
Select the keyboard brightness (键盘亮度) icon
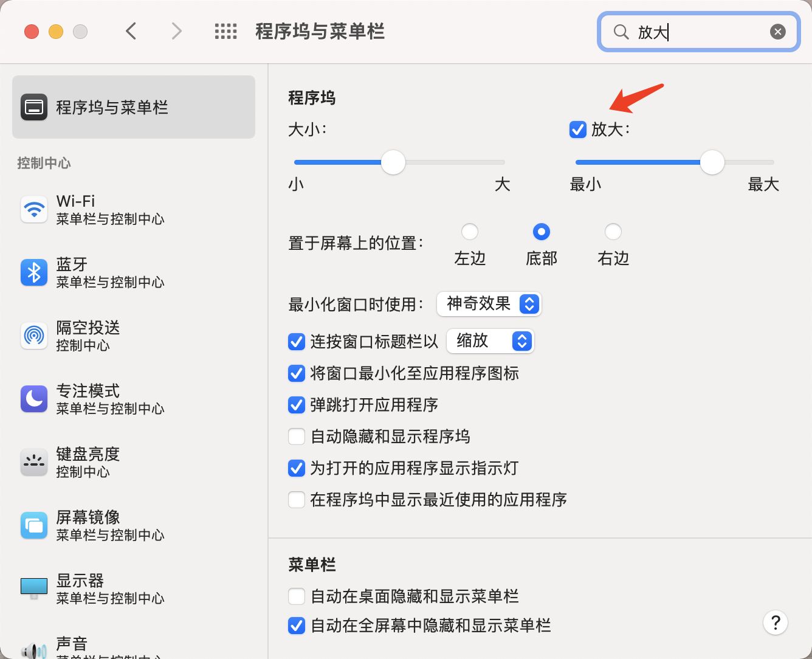(x=34, y=463)
